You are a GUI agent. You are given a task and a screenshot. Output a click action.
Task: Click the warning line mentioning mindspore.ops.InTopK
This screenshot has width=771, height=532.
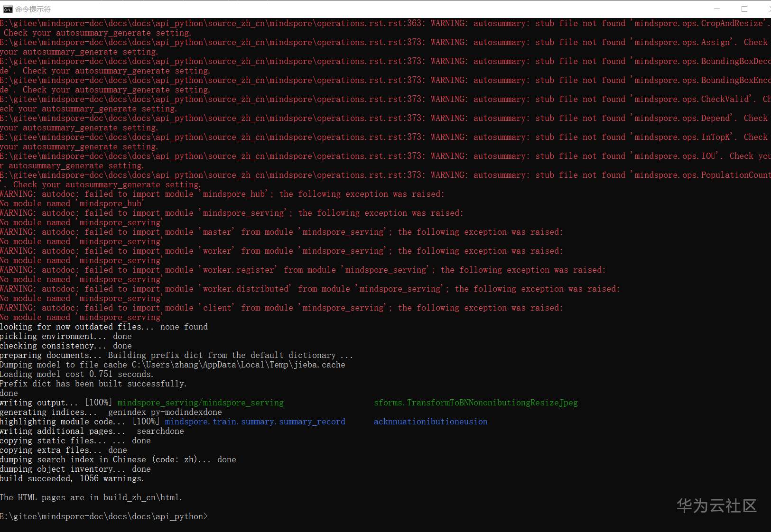pos(383,137)
